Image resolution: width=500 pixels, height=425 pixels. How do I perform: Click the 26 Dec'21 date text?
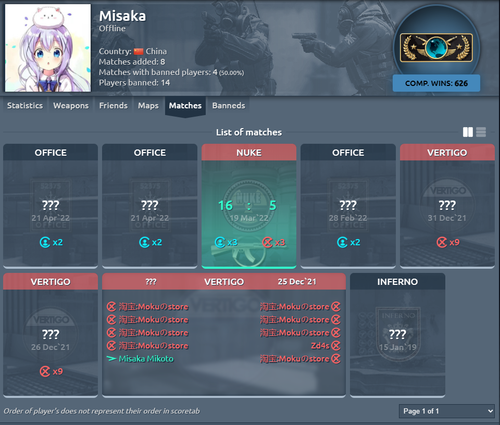[51, 347]
